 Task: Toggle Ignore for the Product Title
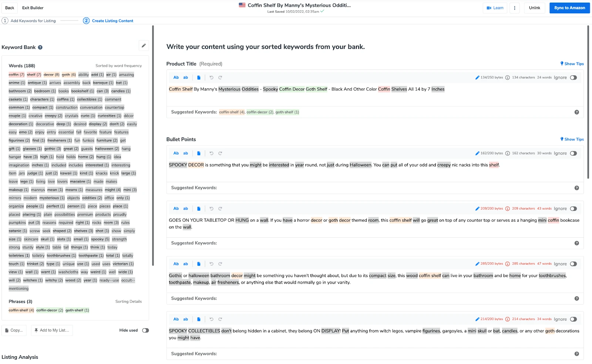(x=573, y=78)
